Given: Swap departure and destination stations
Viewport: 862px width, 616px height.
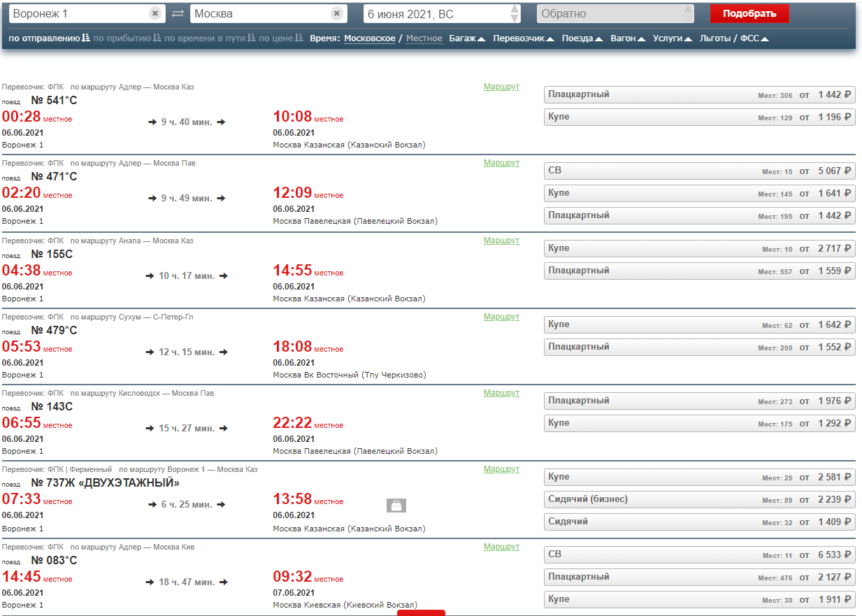Looking at the screenshot, I should click(178, 14).
